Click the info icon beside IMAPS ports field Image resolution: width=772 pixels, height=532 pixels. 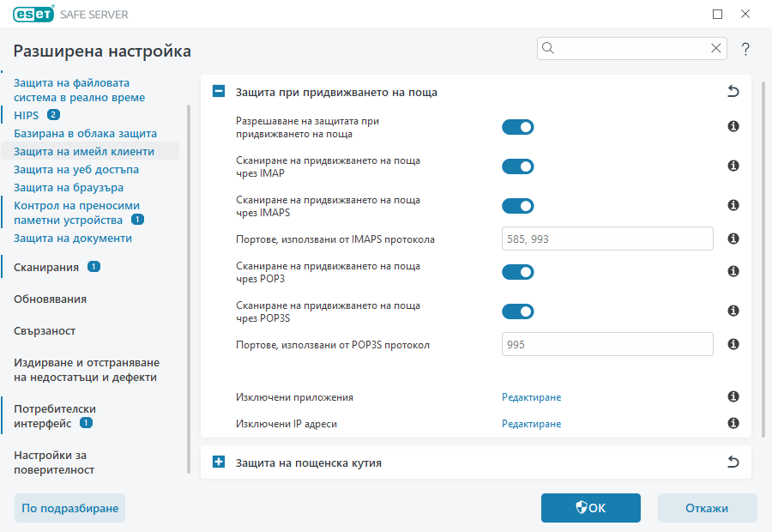pyautogui.click(x=733, y=239)
